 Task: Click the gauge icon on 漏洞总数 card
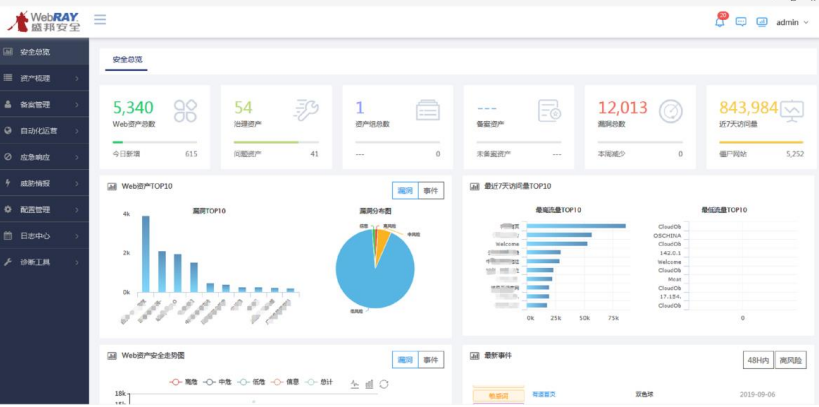[x=671, y=110]
